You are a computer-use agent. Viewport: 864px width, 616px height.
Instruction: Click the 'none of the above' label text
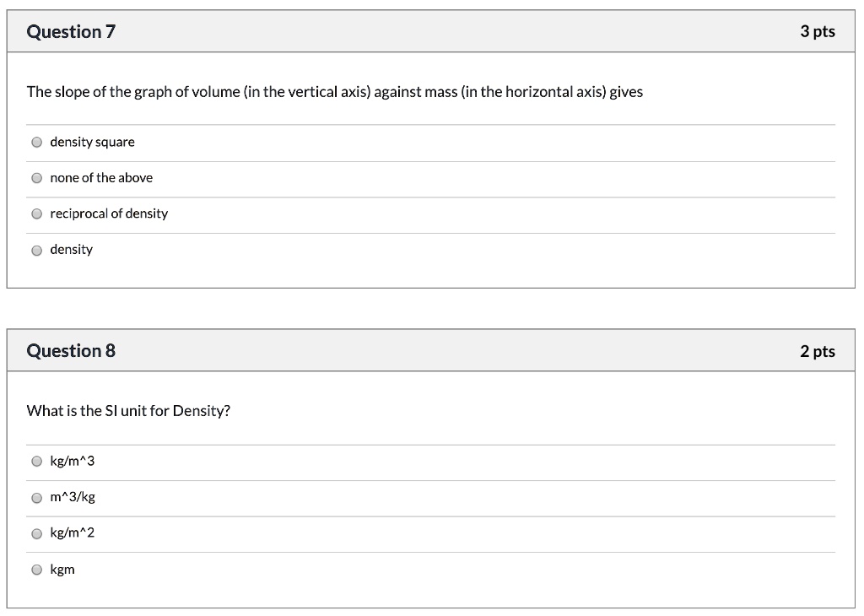coord(101,177)
